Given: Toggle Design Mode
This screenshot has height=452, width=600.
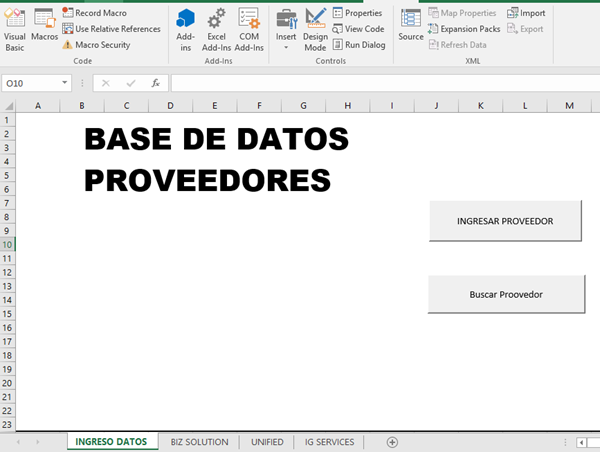Looking at the screenshot, I should point(315,28).
